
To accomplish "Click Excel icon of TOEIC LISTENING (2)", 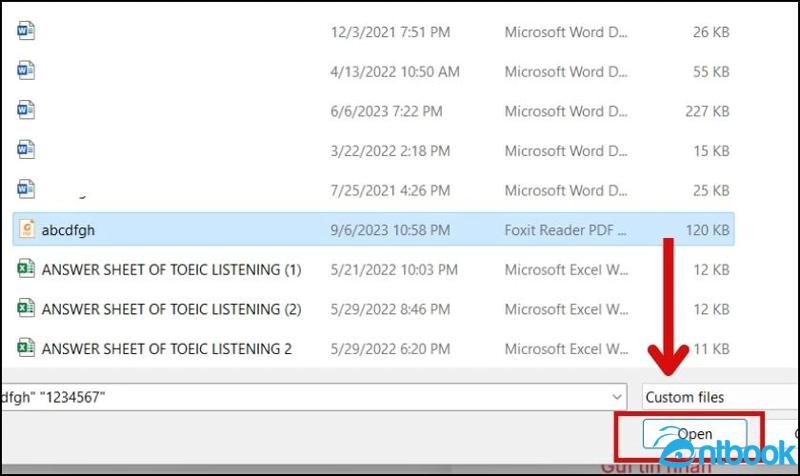I will coord(26,308).
